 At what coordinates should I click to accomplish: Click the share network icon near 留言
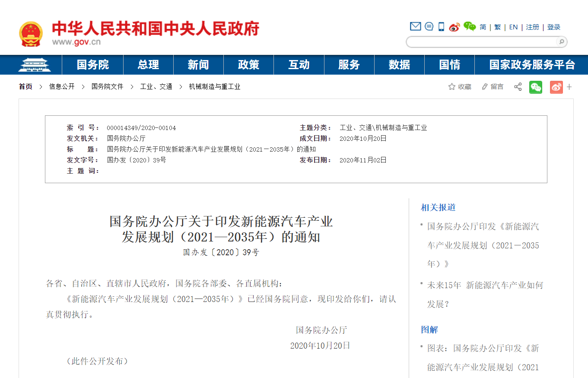point(518,87)
